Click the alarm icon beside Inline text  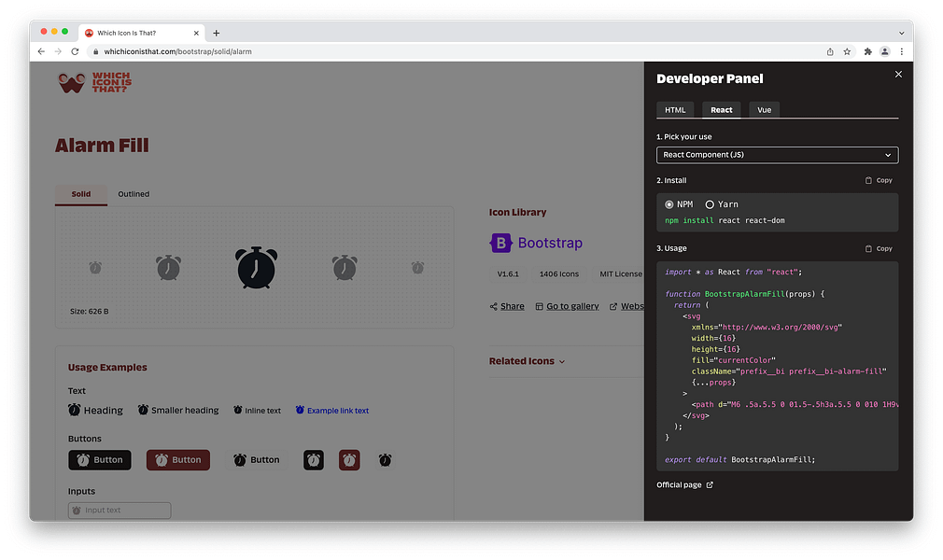coord(237,410)
